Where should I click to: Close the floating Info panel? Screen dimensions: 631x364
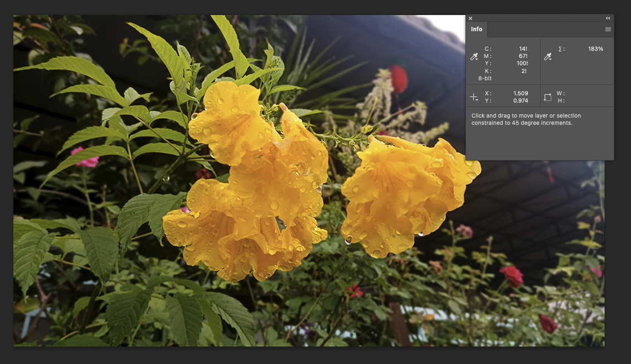pos(470,18)
